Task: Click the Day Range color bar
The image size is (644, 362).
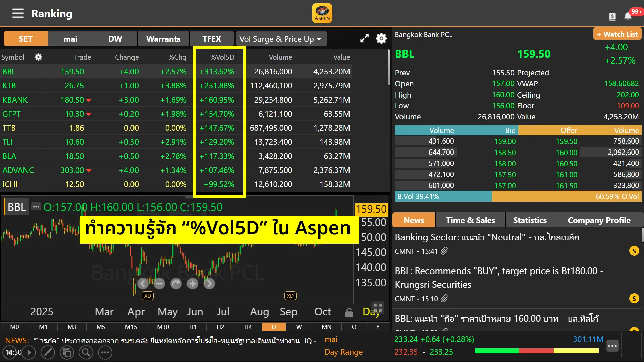Action: coord(537,351)
